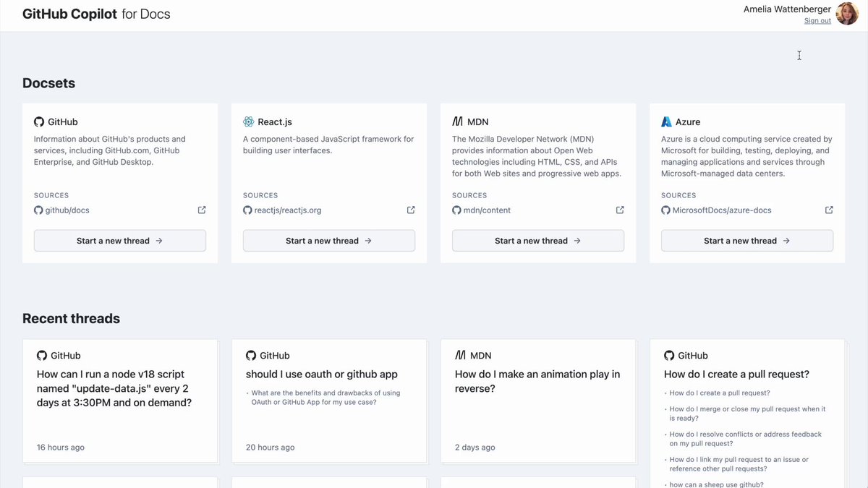The width and height of the screenshot is (868, 488).
Task: Open the github/docs source link
Action: click(x=67, y=210)
